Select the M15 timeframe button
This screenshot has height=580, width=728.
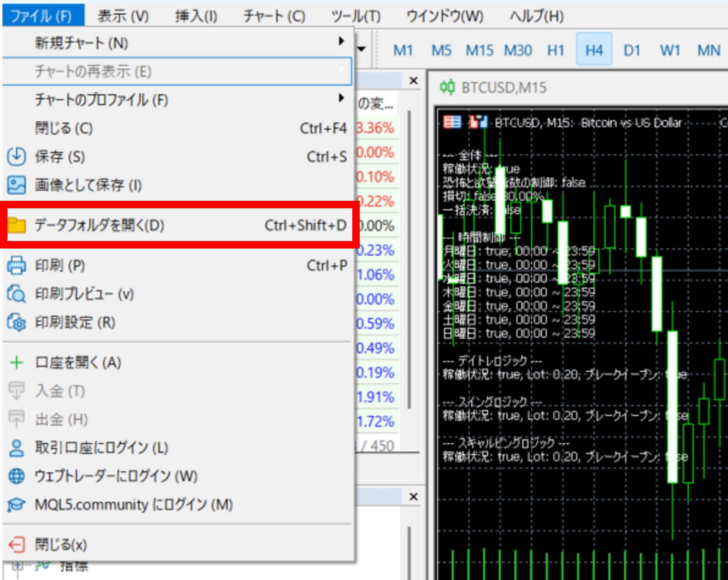480,50
